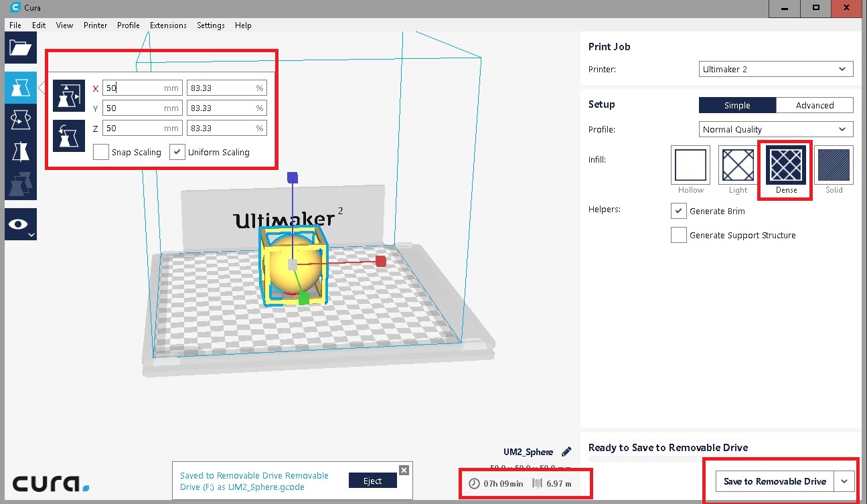Select the Rotate tool in the left toolbar

21,119
